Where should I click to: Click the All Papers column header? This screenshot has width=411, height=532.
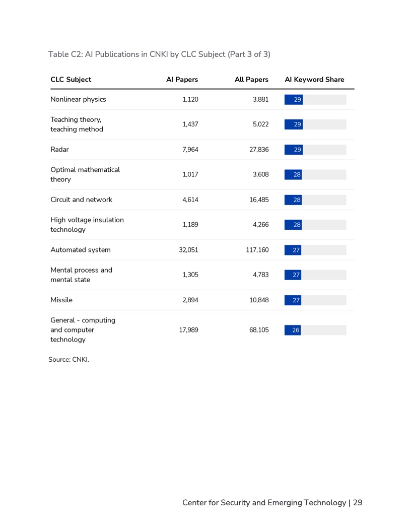point(251,80)
